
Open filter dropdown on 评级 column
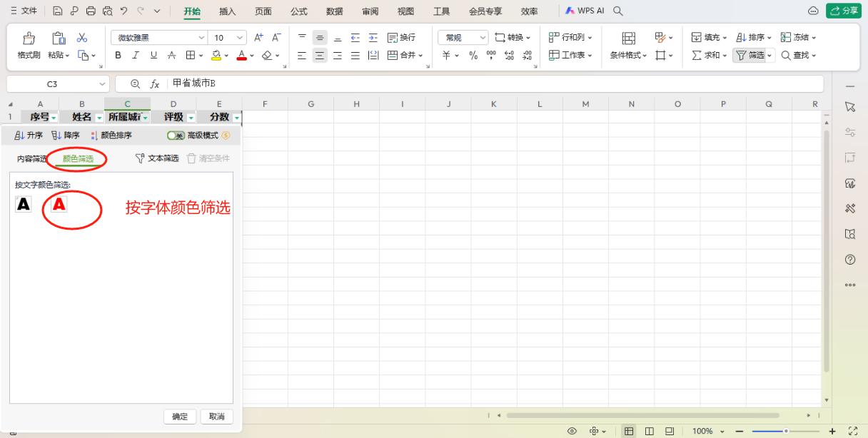pyautogui.click(x=191, y=117)
